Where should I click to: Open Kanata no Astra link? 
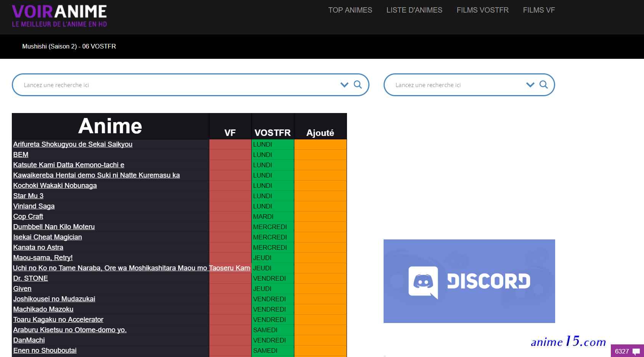click(x=38, y=247)
